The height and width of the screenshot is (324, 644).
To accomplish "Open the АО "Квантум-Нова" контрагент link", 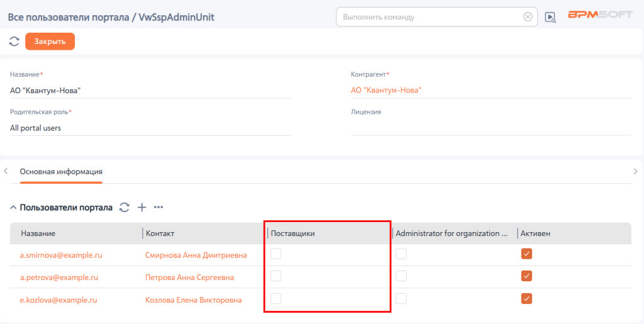I will pyautogui.click(x=387, y=91).
